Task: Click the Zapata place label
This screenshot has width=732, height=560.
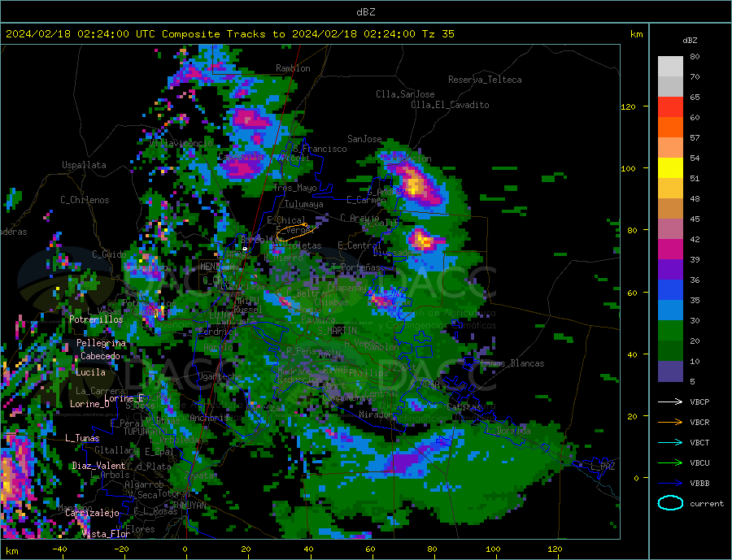Action: coord(199,475)
